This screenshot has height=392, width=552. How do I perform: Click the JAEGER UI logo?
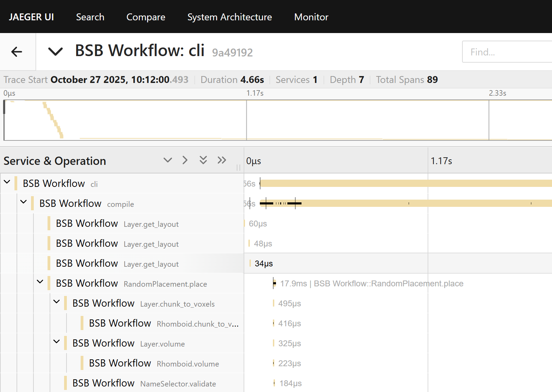pos(31,17)
